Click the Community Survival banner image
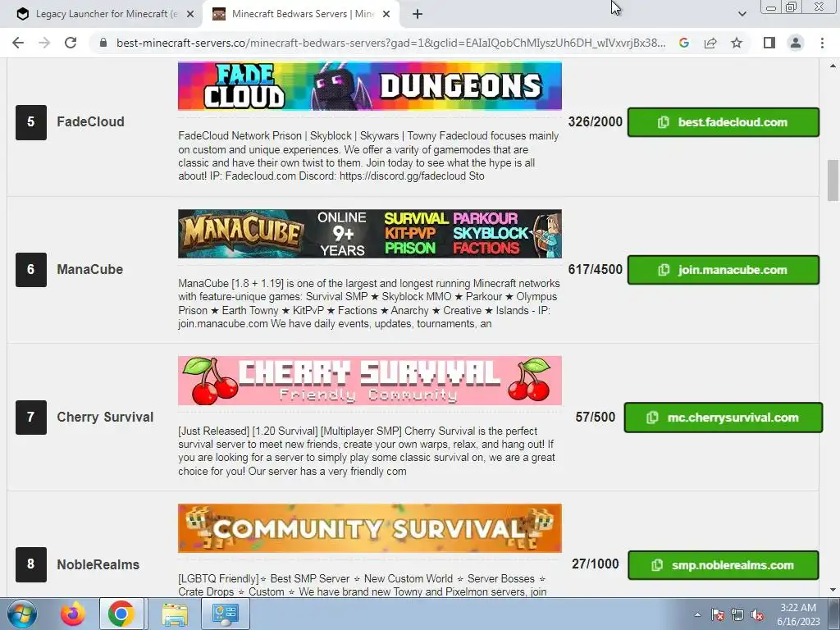 (370, 528)
